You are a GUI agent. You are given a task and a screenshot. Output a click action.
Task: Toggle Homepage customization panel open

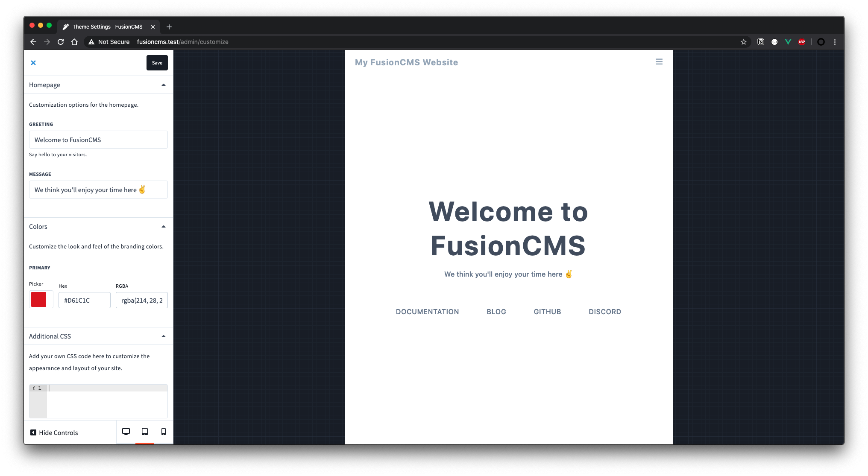(164, 85)
